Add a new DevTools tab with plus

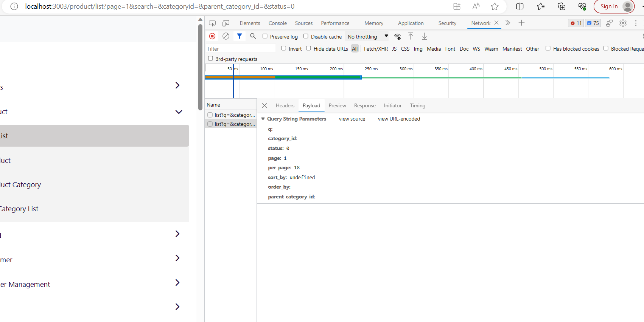521,23
